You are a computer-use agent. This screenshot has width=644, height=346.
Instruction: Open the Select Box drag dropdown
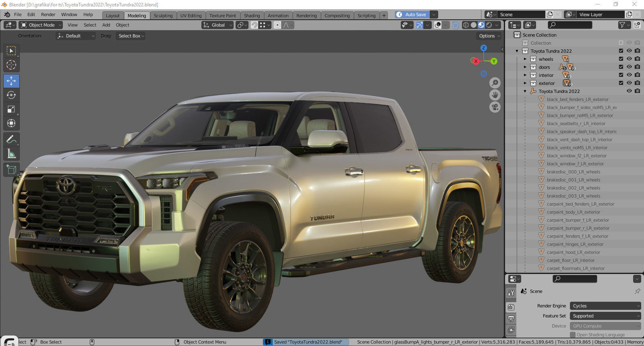131,36
